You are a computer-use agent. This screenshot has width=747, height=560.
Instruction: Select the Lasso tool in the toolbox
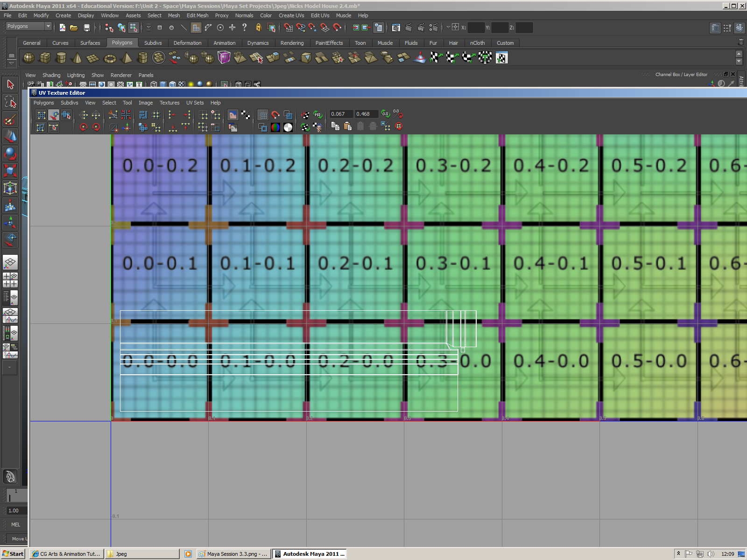10,102
